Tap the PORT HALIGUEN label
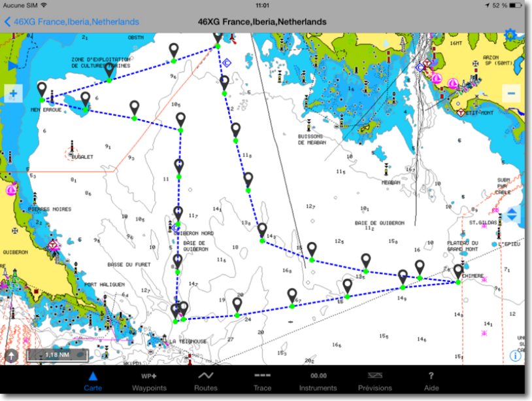 click(x=105, y=285)
